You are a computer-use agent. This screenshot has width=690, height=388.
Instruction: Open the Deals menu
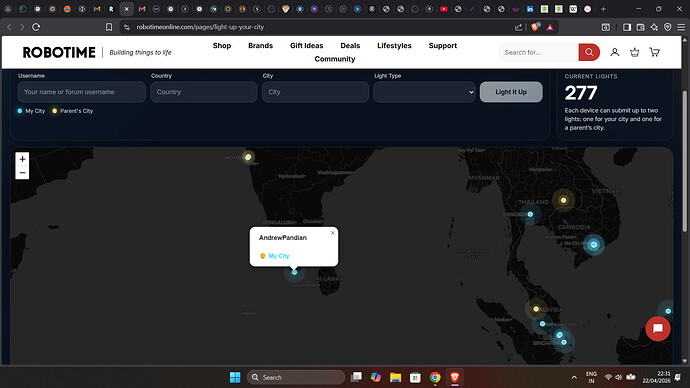350,45
